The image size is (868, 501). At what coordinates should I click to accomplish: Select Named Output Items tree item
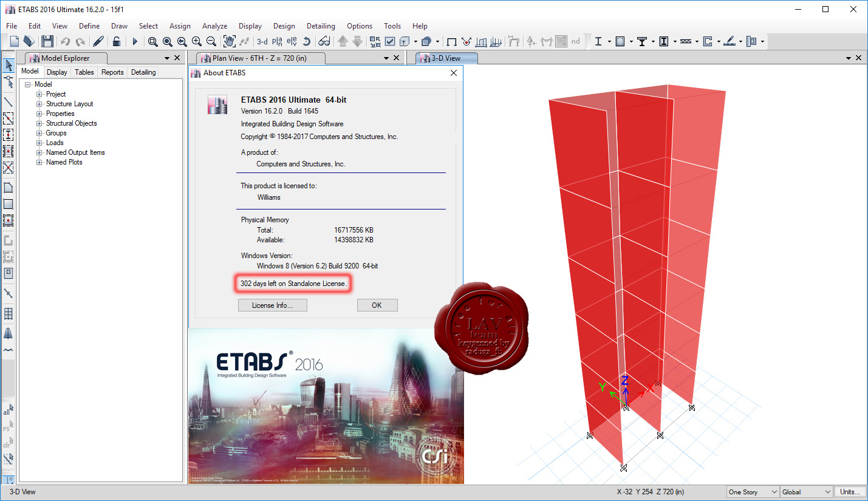[75, 152]
